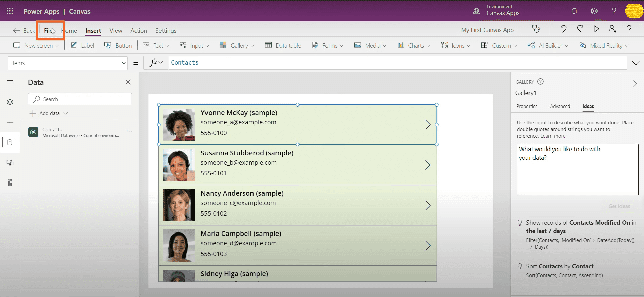Image resolution: width=644 pixels, height=297 pixels.
Task: Open the notifications bell icon
Action: pos(574,11)
